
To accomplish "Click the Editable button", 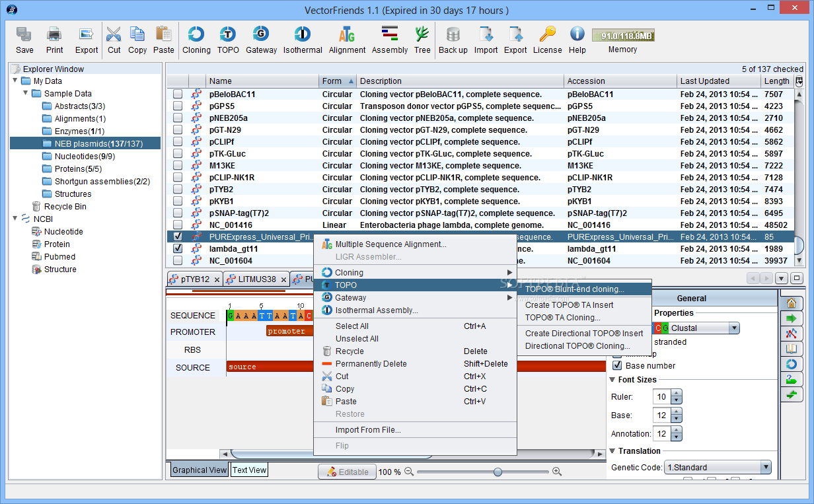I will pos(348,472).
